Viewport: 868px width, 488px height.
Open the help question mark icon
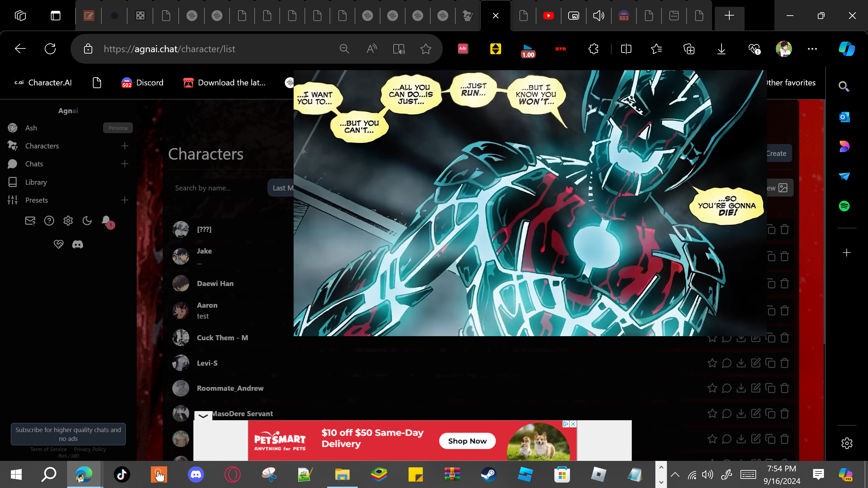49,221
